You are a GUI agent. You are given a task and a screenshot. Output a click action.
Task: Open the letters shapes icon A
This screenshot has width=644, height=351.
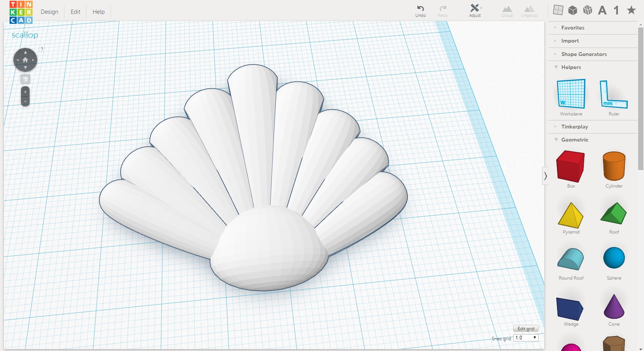pos(602,10)
